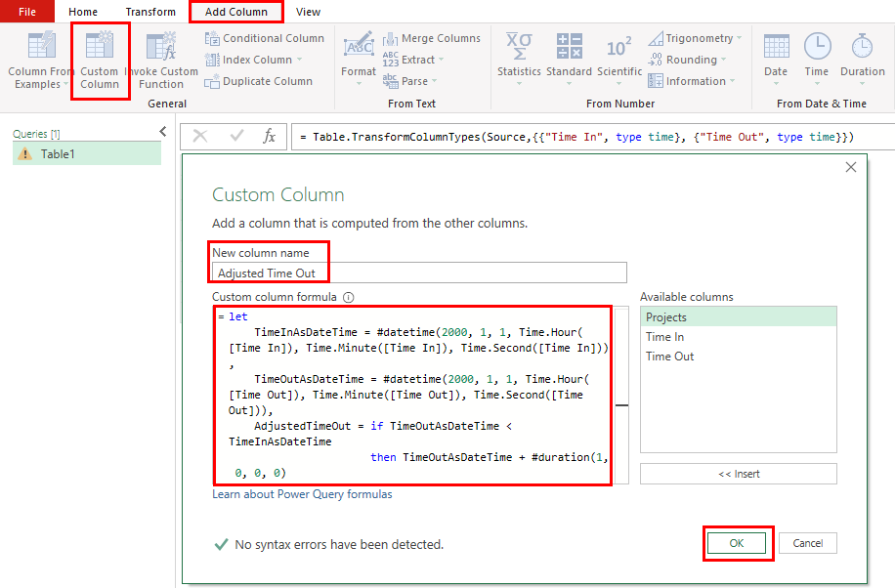Select the Table1 query
The height and width of the screenshot is (588, 895).
click(x=87, y=153)
